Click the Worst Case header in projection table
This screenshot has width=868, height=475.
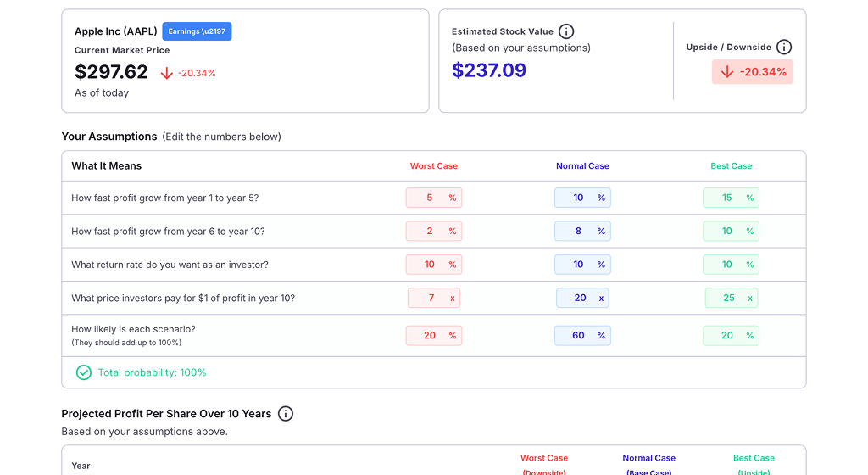[544, 458]
